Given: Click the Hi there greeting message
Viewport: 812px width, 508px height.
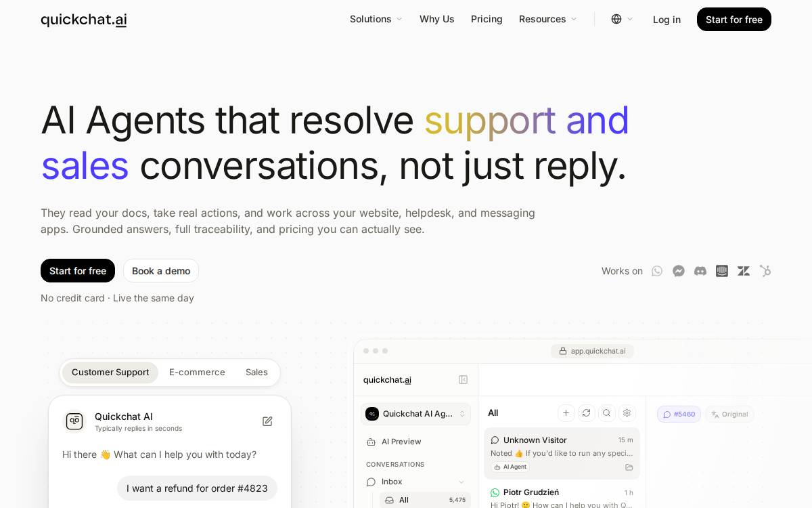Looking at the screenshot, I should 159,454.
